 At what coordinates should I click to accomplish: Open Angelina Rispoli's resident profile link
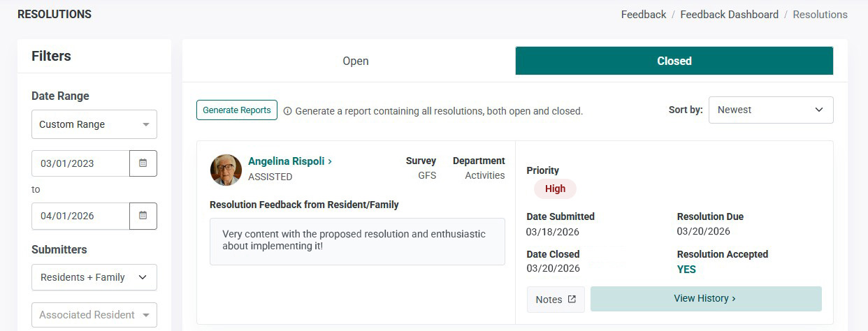pyautogui.click(x=290, y=161)
